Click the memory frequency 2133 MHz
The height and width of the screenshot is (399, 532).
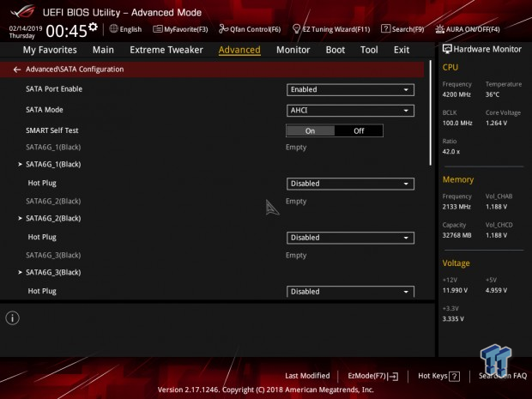pos(456,207)
